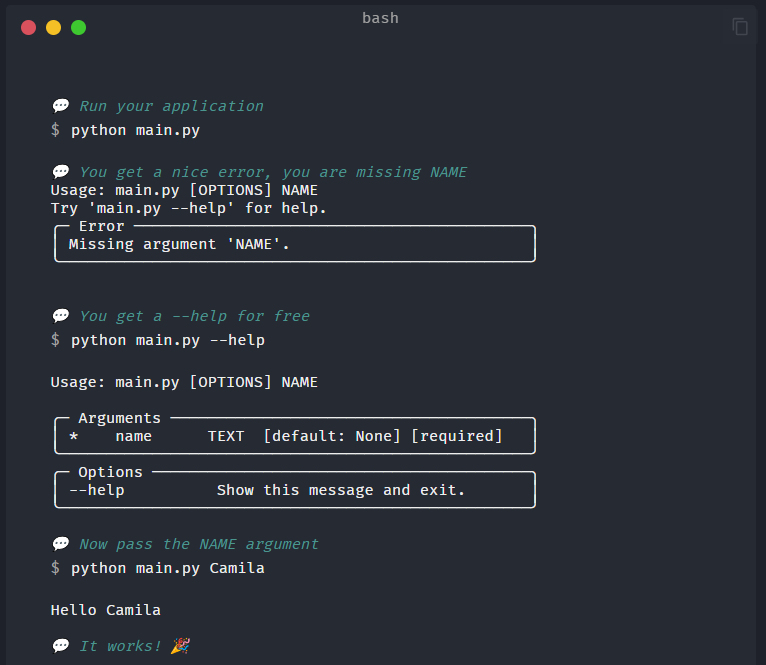Click the "name" argument row in the Arguments box
This screenshot has width=766, height=665.
pyautogui.click(x=134, y=436)
